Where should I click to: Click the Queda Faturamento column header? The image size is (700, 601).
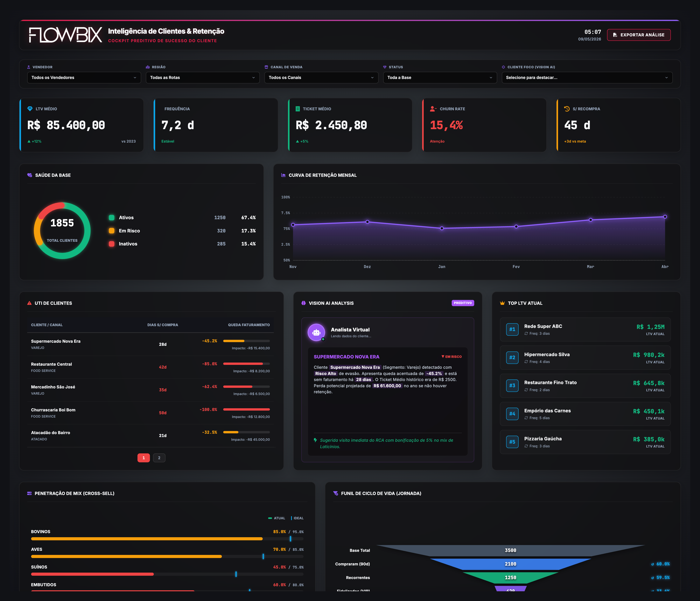[249, 325]
